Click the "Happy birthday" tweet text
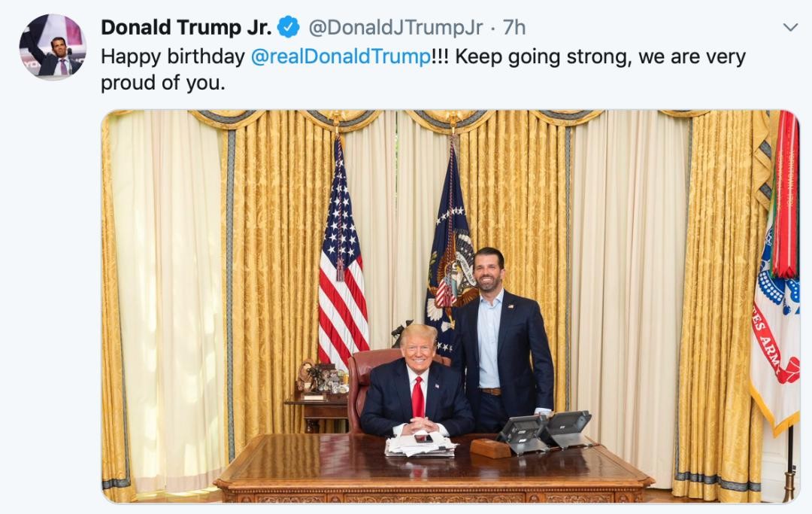The width and height of the screenshot is (812, 514). pyautogui.click(x=173, y=56)
